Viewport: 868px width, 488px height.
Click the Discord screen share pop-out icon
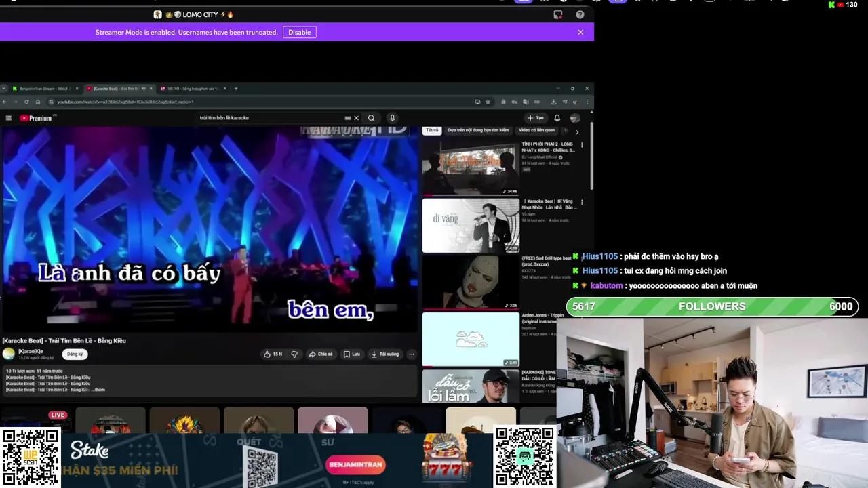pyautogui.click(x=558, y=14)
